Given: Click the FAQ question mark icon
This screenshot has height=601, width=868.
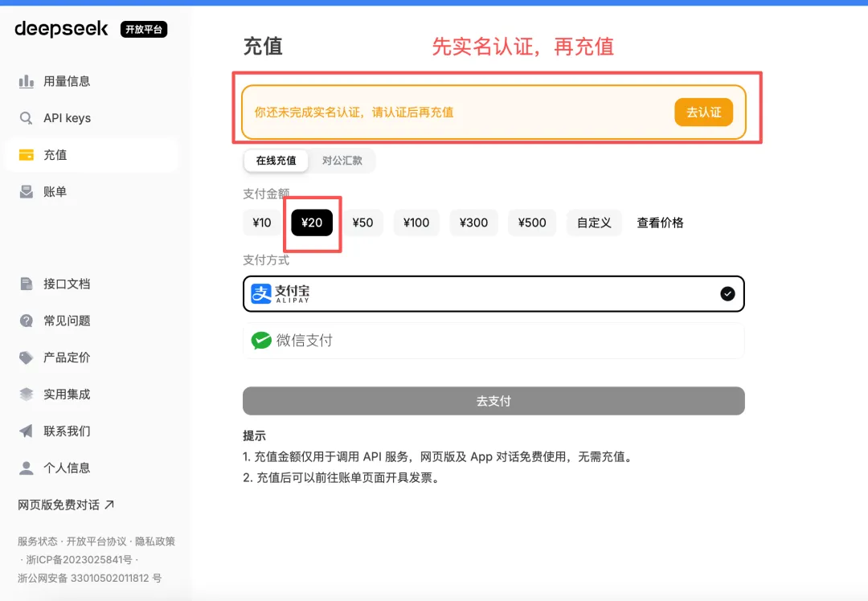Looking at the screenshot, I should (26, 321).
